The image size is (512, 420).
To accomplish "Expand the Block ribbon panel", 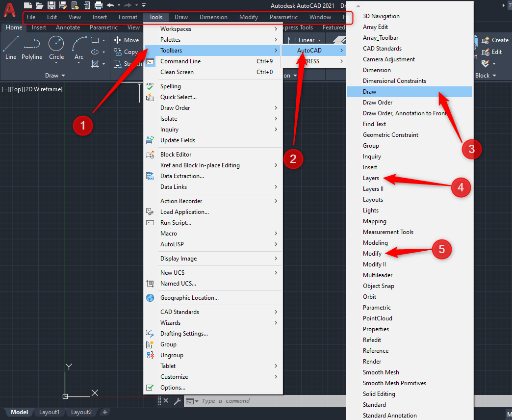I will 486,76.
